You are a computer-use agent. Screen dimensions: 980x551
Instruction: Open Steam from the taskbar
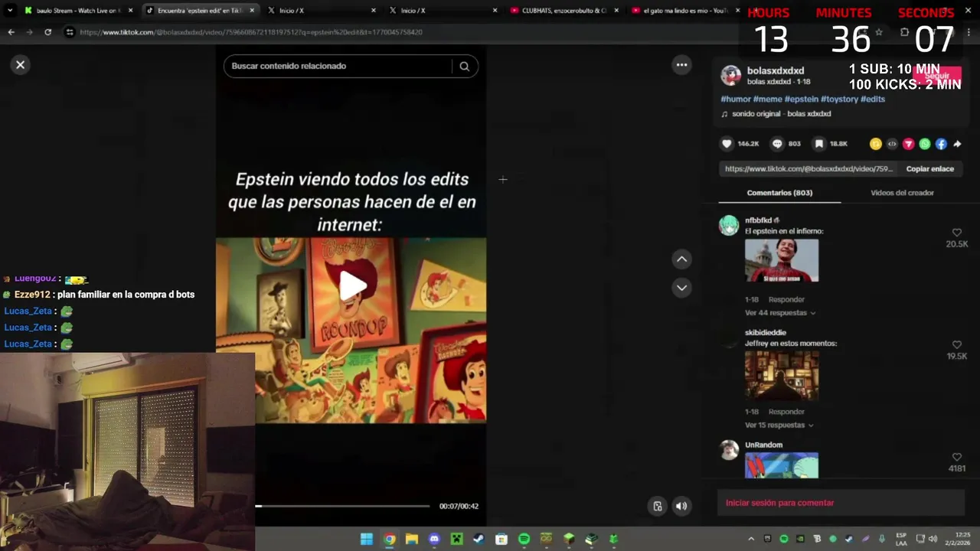click(479, 539)
